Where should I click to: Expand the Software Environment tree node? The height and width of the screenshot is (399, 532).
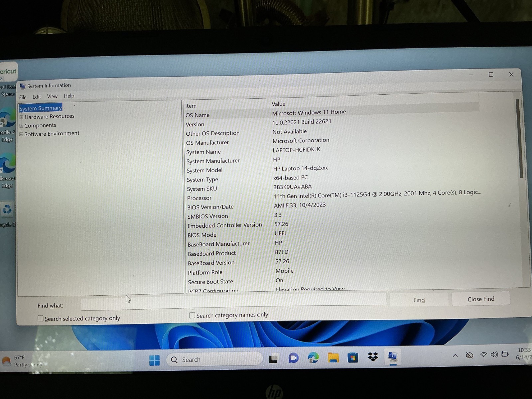[x=21, y=134]
